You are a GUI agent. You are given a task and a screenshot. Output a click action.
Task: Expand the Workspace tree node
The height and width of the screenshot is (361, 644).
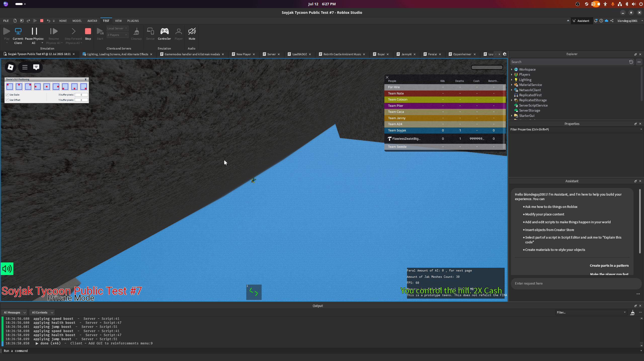click(x=512, y=69)
